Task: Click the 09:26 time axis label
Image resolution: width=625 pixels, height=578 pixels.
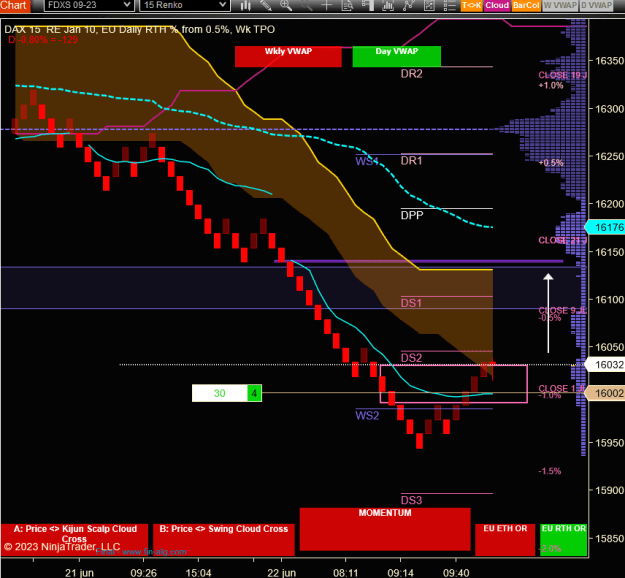Action: pyautogui.click(x=143, y=573)
